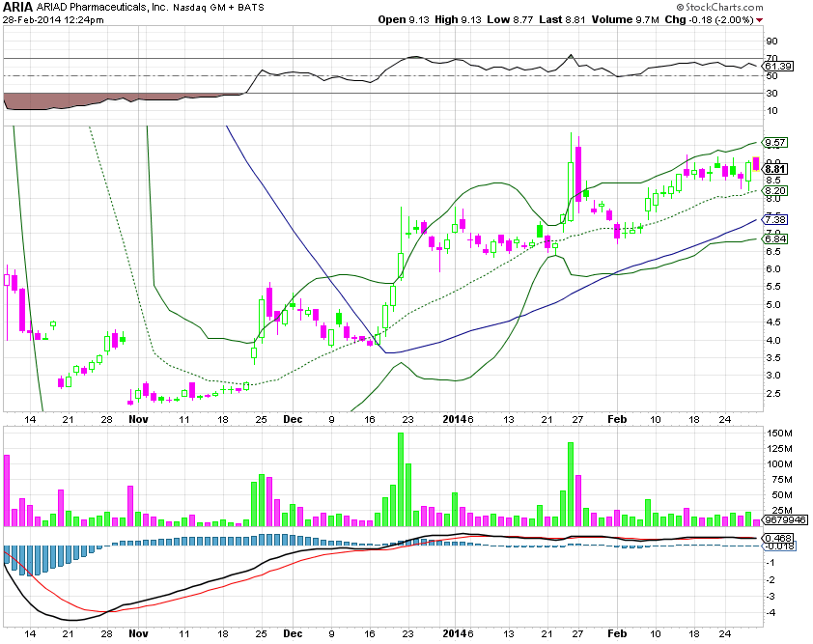This screenshot has height=644, width=813.
Task: Click the Nov label on date axis
Action: (138, 421)
